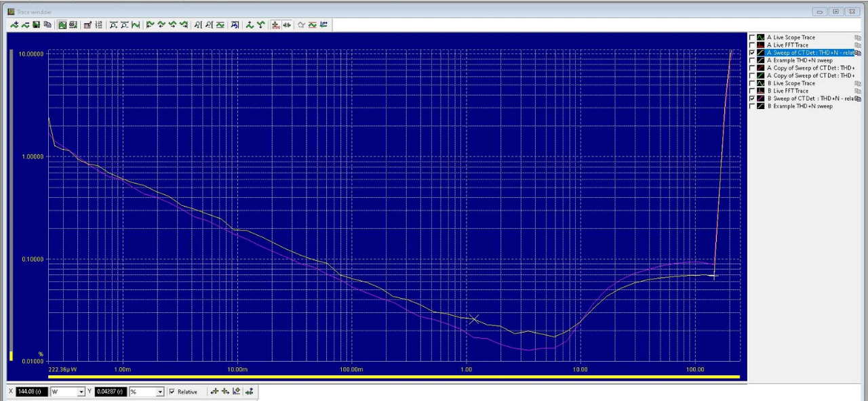Click the yellow color swatch of A Sweep trace
This screenshot has width=868, height=401.
[x=761, y=53]
